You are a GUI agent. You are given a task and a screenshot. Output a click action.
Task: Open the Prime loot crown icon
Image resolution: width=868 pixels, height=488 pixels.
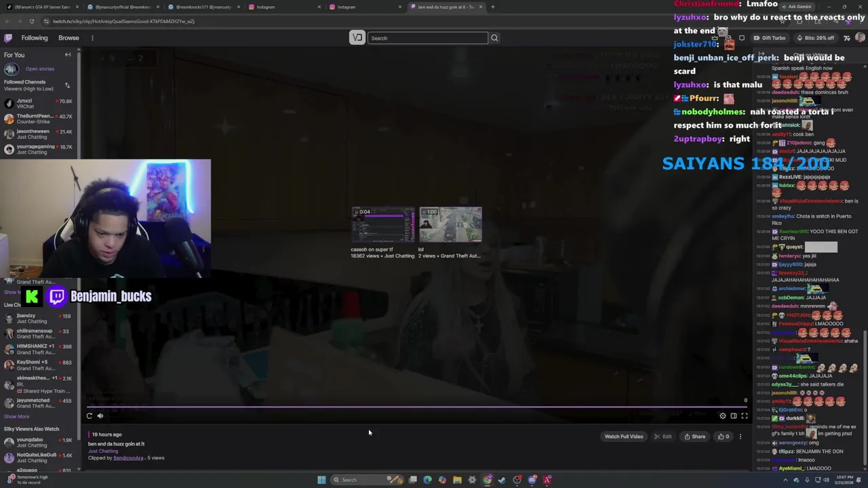click(714, 38)
